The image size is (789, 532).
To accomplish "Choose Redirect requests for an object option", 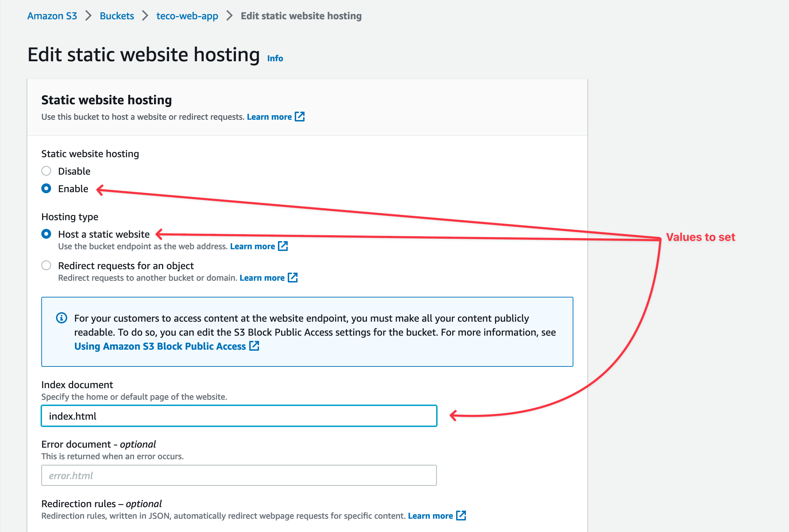I will [x=46, y=266].
